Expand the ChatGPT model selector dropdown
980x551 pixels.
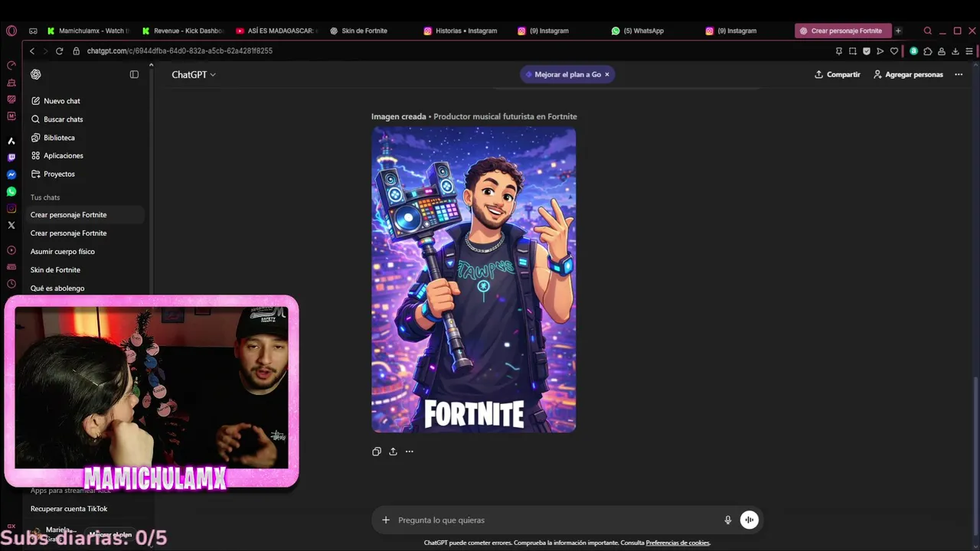[194, 74]
